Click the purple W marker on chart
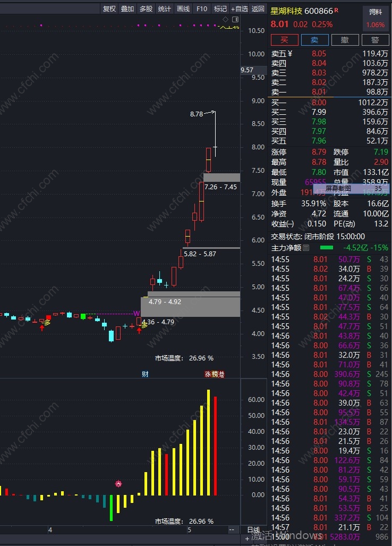 click(x=137, y=313)
